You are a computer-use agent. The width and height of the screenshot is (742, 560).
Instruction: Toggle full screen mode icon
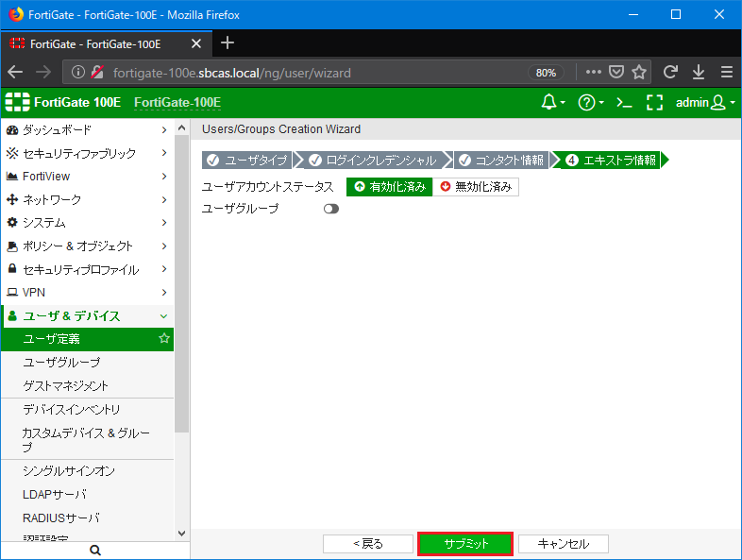coord(654,102)
